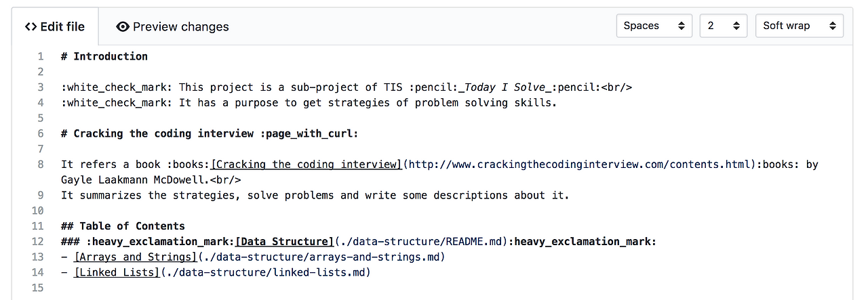Open the indent size 2 dropdown
Image resolution: width=868 pixels, height=300 pixels.
pyautogui.click(x=723, y=26)
